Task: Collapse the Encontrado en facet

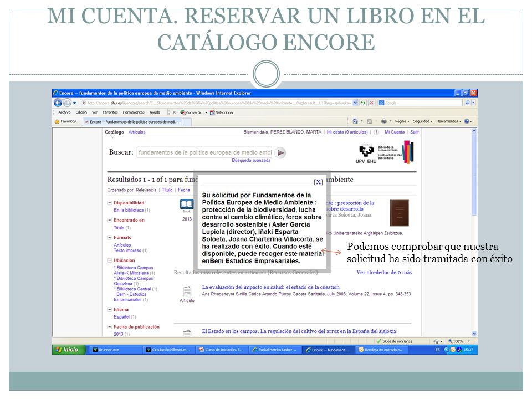Action: (110, 220)
